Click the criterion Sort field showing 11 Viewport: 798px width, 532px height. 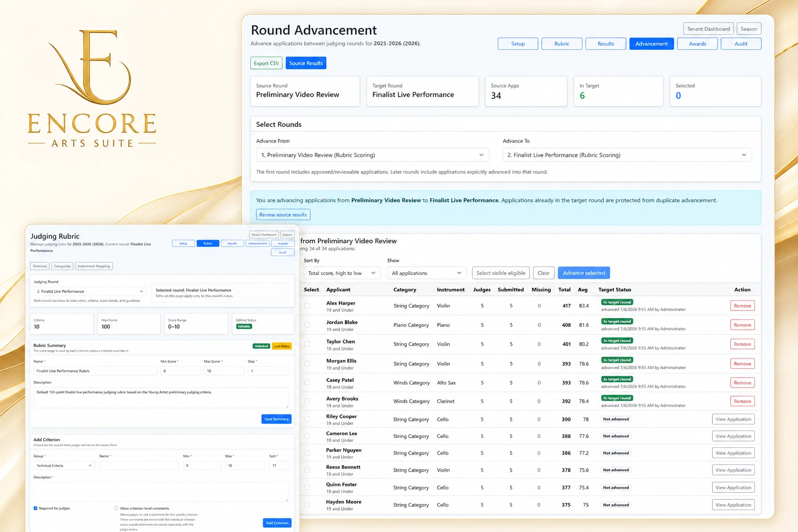[x=278, y=465]
